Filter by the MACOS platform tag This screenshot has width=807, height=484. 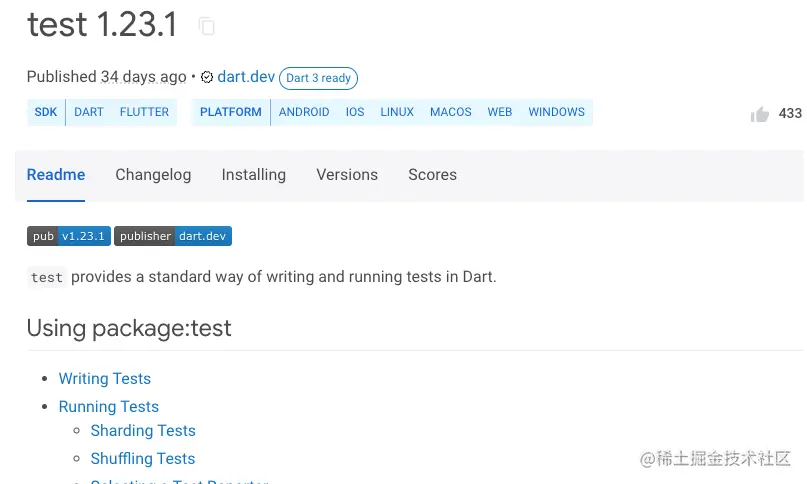tap(450, 112)
